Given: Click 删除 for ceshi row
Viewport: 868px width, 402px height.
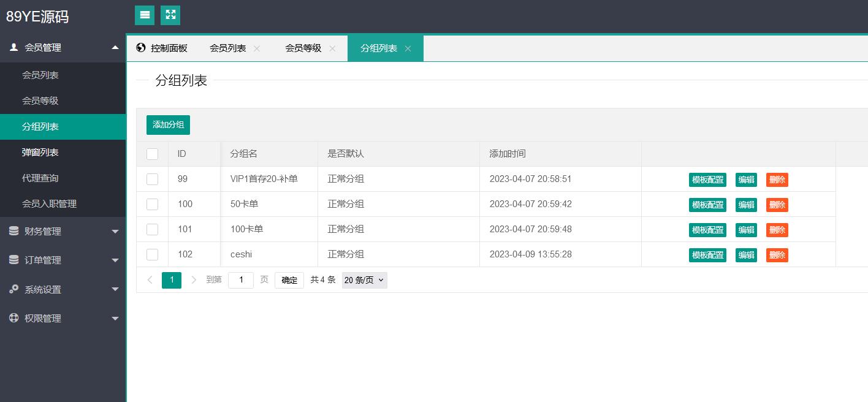Looking at the screenshot, I should click(777, 255).
